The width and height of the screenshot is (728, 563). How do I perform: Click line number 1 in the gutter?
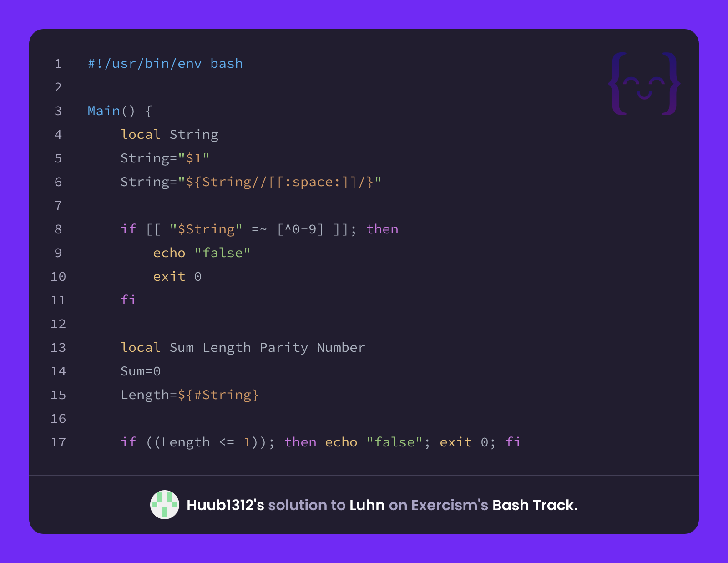(x=58, y=64)
